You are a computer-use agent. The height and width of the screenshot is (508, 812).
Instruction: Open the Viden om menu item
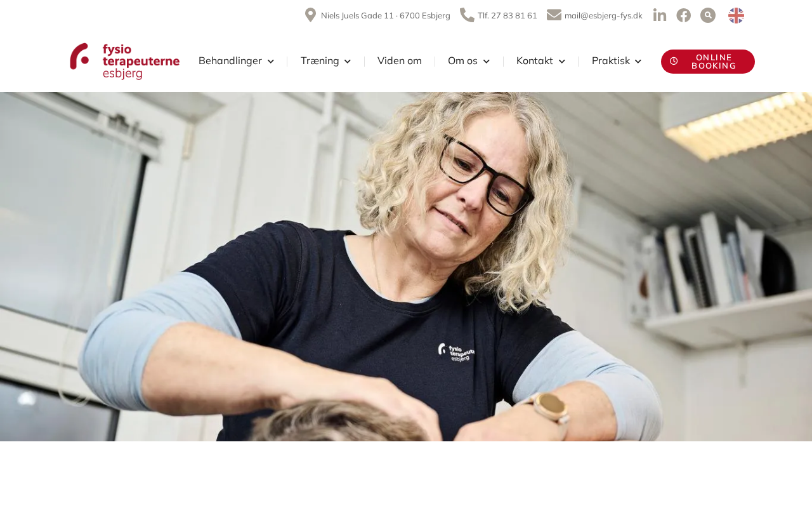pos(400,61)
